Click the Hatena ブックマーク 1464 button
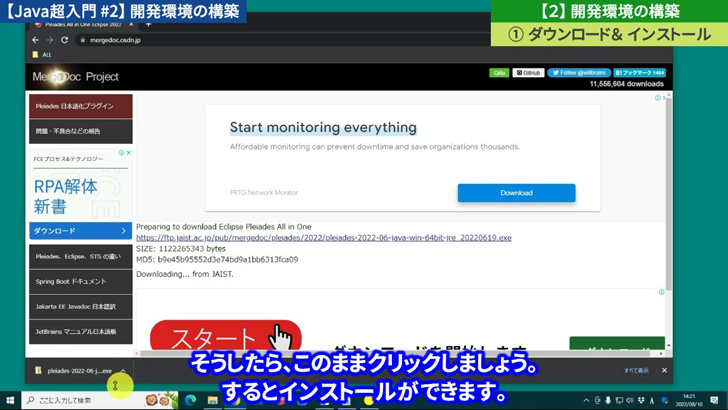This screenshot has height=410, width=728. [x=640, y=73]
